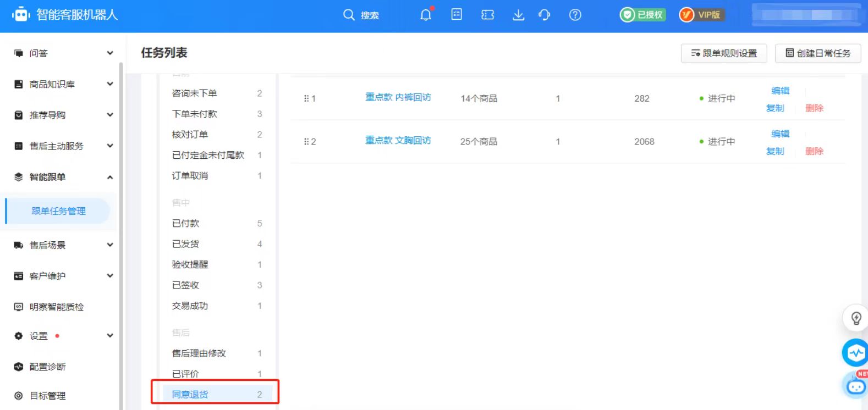This screenshot has width=868, height=410.
Task: Click the 目标管理 target icon
Action: [19, 396]
